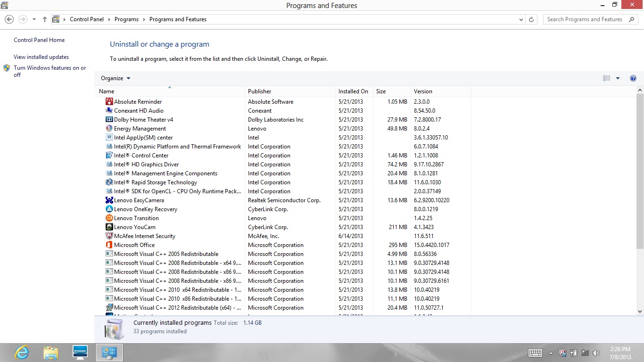Click in the Search Programs and Features box
The image size is (644, 362).
coord(586,19)
